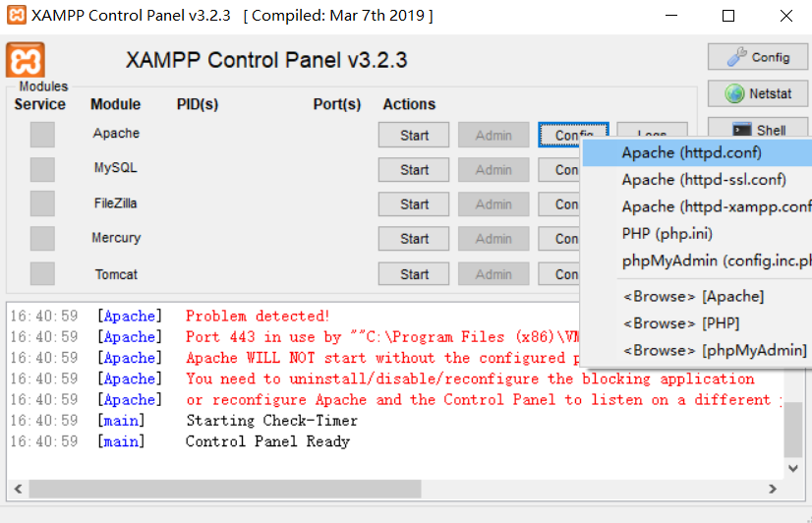This screenshot has height=523, width=812.
Task: Click the XAMPP logo in the panel header
Action: [26, 60]
